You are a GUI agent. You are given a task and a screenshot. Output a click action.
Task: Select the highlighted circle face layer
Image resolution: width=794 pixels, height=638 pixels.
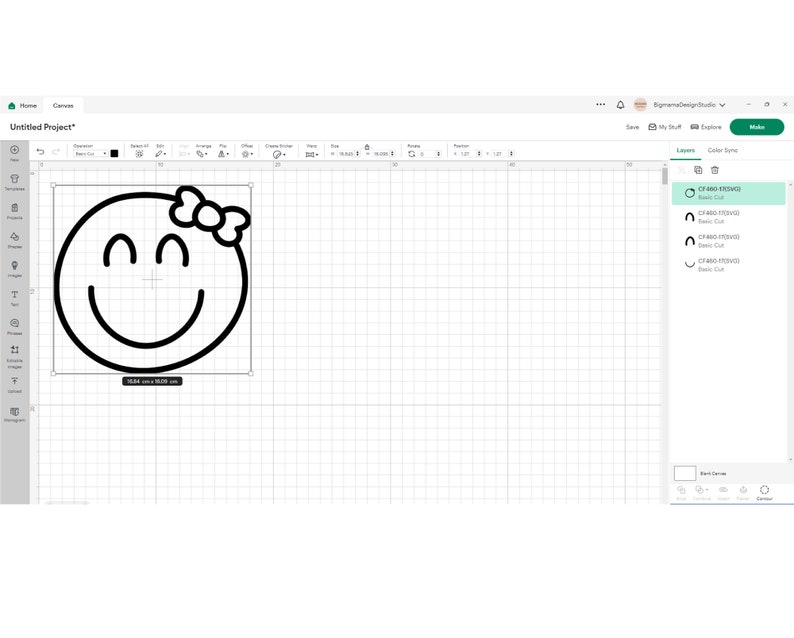point(728,193)
